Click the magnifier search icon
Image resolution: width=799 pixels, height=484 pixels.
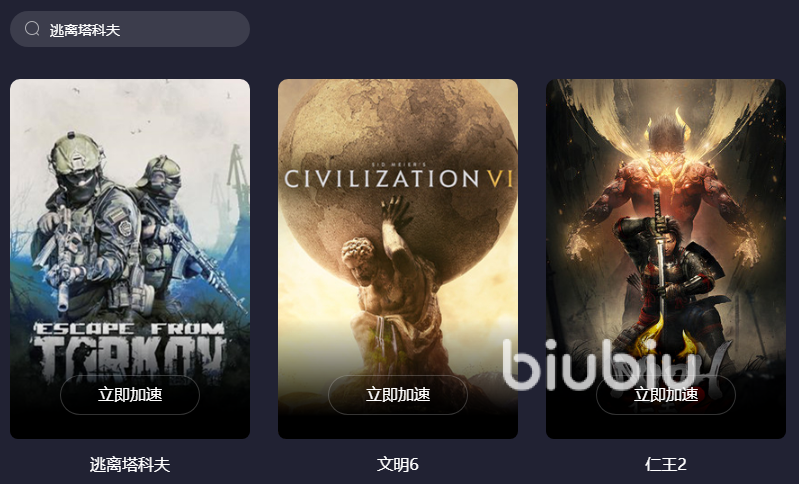(x=32, y=29)
